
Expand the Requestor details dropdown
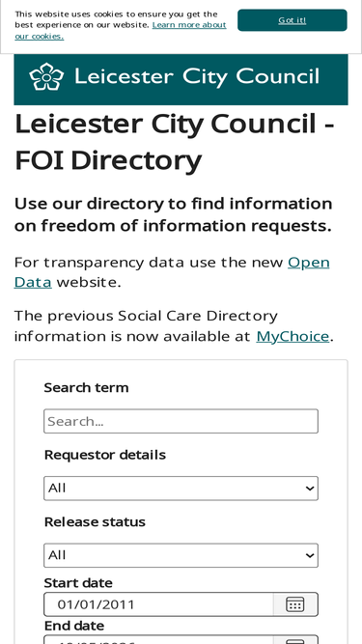[181, 489]
